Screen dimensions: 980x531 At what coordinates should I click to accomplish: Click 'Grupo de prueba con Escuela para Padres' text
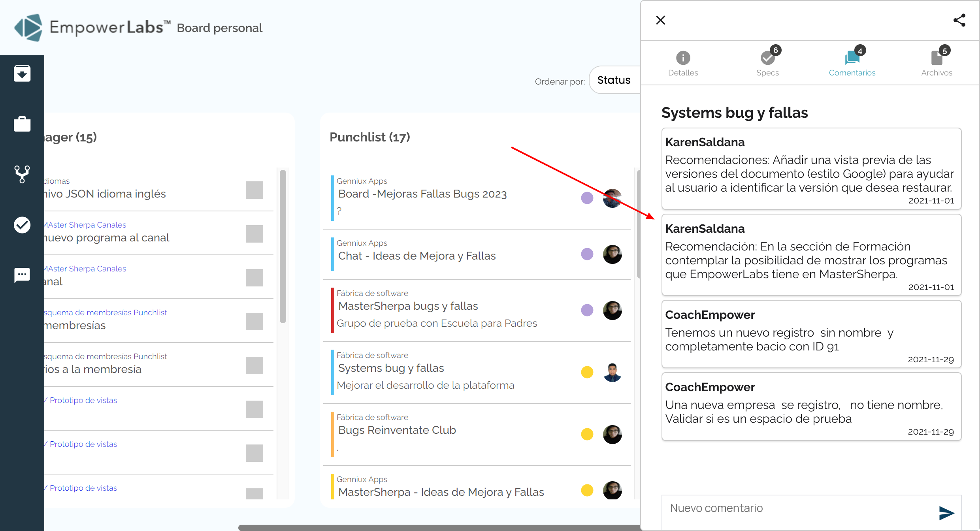click(x=437, y=323)
